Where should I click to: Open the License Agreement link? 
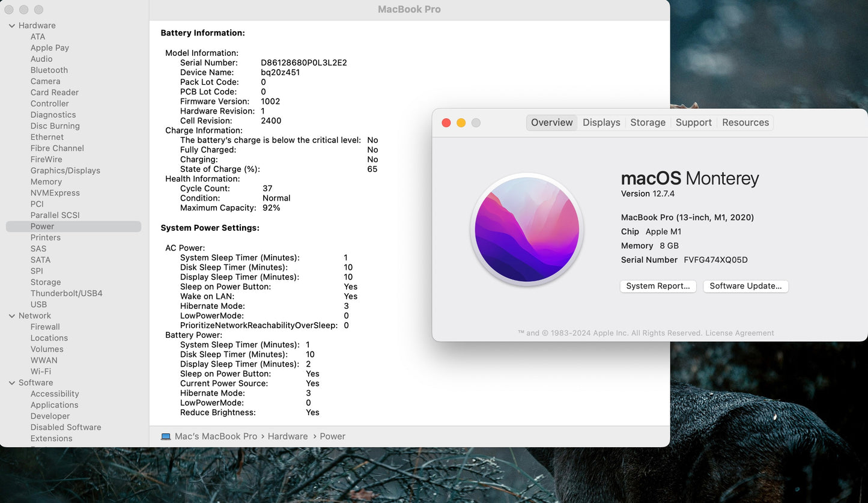739,333
